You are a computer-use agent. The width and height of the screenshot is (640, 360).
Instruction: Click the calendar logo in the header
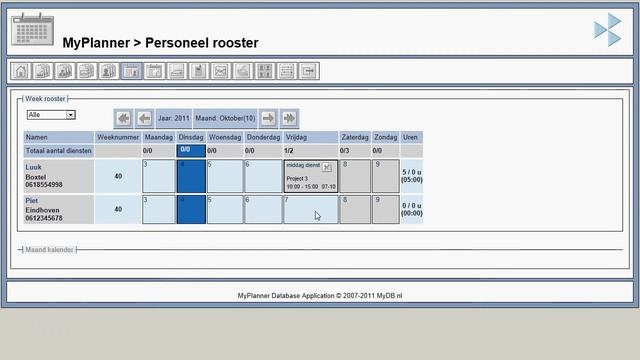pos(33,29)
